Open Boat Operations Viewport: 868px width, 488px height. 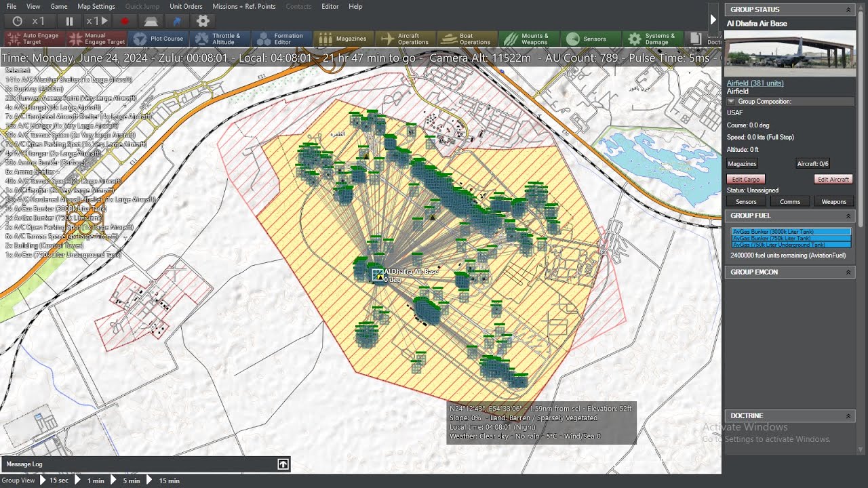coord(467,39)
